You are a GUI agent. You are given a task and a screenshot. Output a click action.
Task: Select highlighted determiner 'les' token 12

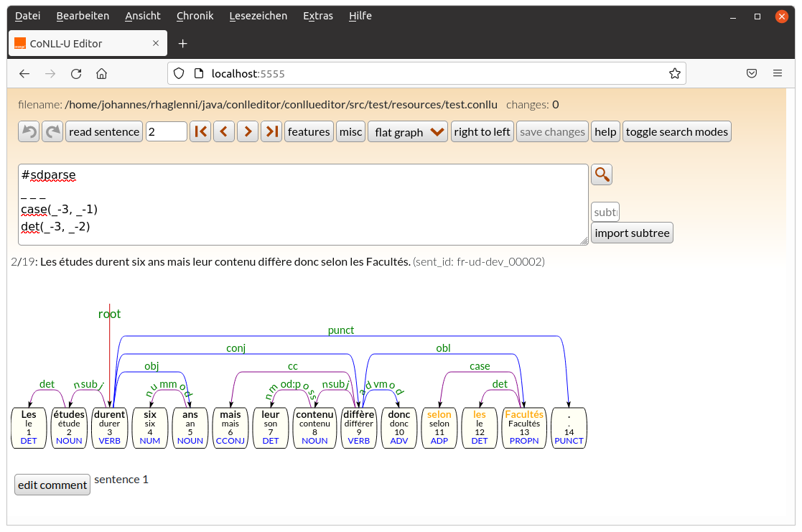480,428
